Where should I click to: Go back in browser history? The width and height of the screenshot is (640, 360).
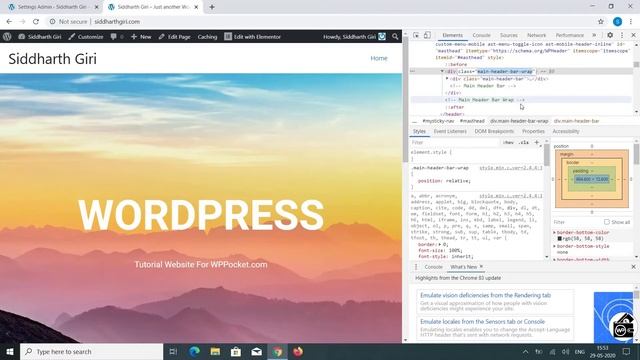[9, 22]
